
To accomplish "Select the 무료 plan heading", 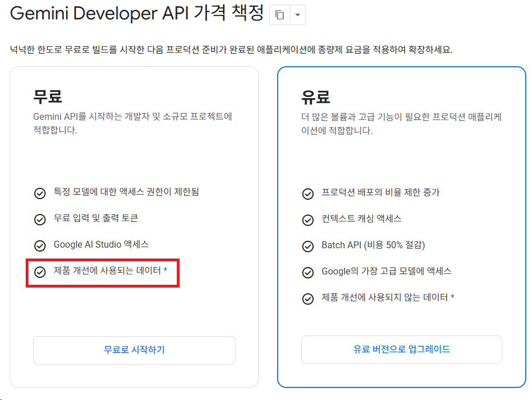I will coord(47,96).
